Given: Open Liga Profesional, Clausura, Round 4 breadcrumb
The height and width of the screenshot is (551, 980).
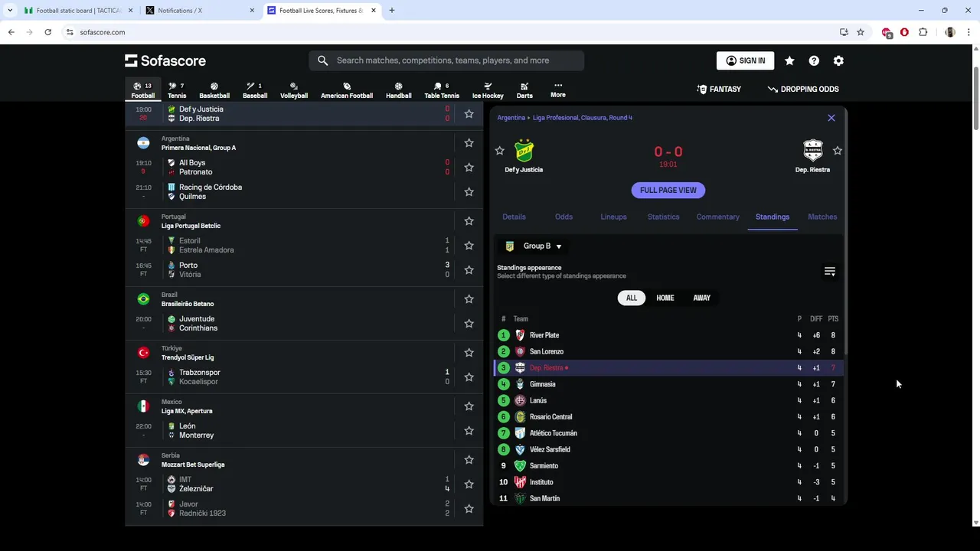Looking at the screenshot, I should (583, 118).
